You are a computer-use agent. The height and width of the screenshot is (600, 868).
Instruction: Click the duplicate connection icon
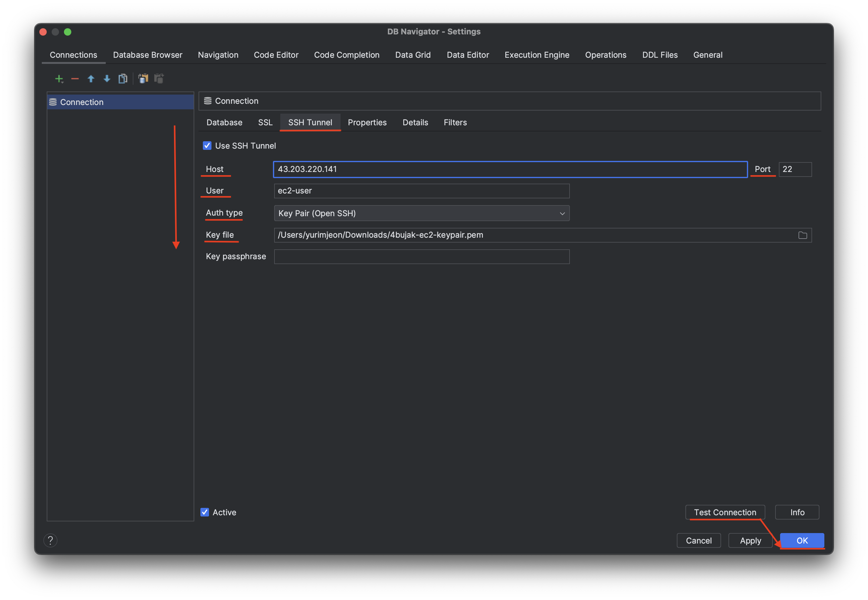[123, 79]
